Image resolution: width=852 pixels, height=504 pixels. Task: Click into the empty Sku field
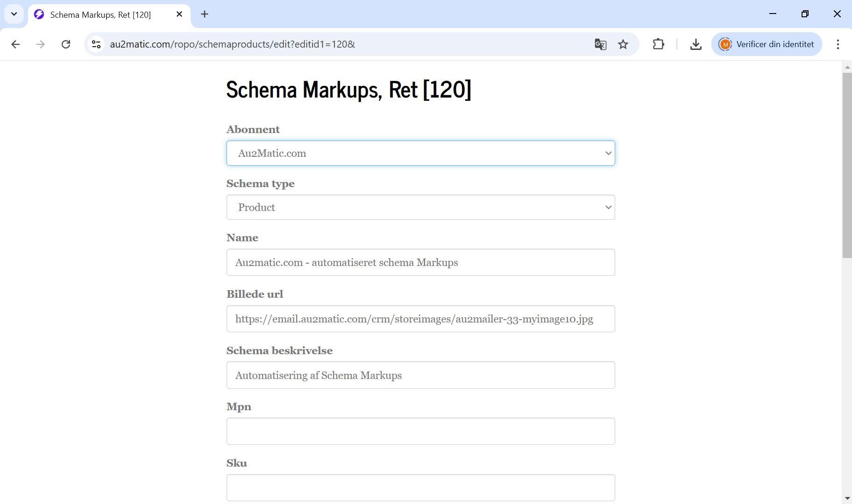[x=420, y=488]
